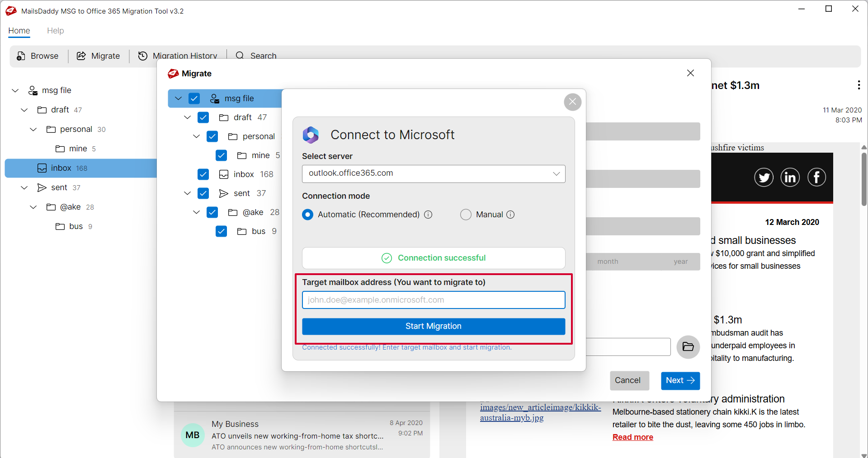868x458 pixels.
Task: Click info icon beside Manual option
Action: [x=510, y=215]
